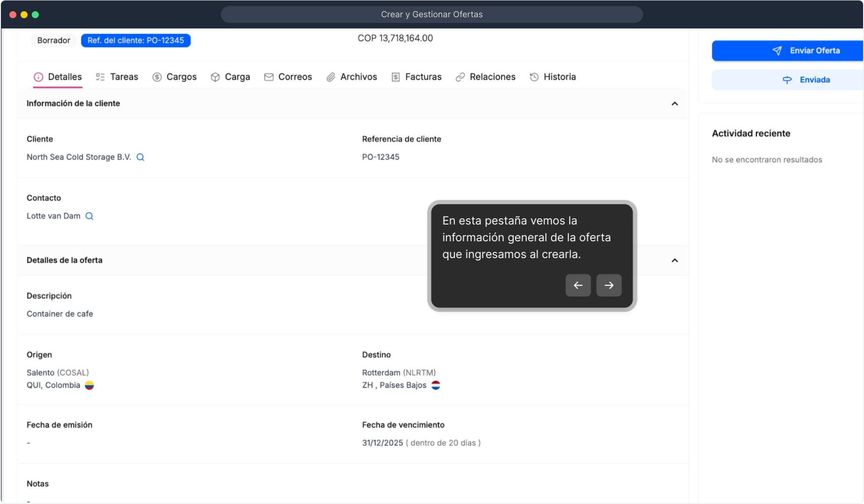
Task: Click the search icon beside Lotte van Dam
Action: [x=89, y=216]
